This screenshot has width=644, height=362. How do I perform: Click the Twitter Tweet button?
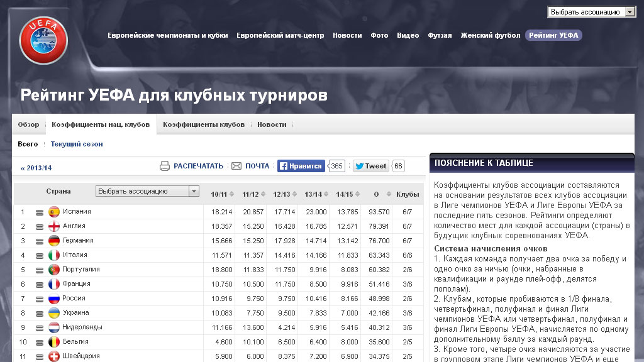pos(370,166)
